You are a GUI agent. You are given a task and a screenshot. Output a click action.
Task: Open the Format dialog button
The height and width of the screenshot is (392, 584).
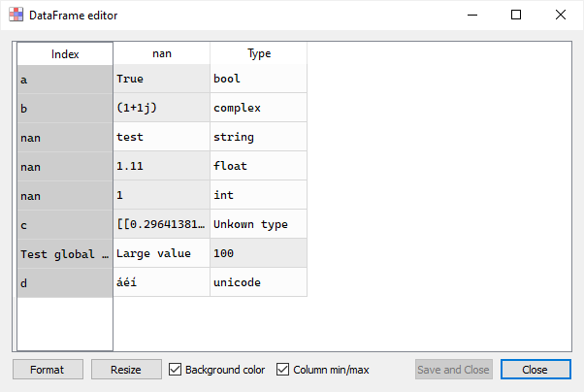48,370
